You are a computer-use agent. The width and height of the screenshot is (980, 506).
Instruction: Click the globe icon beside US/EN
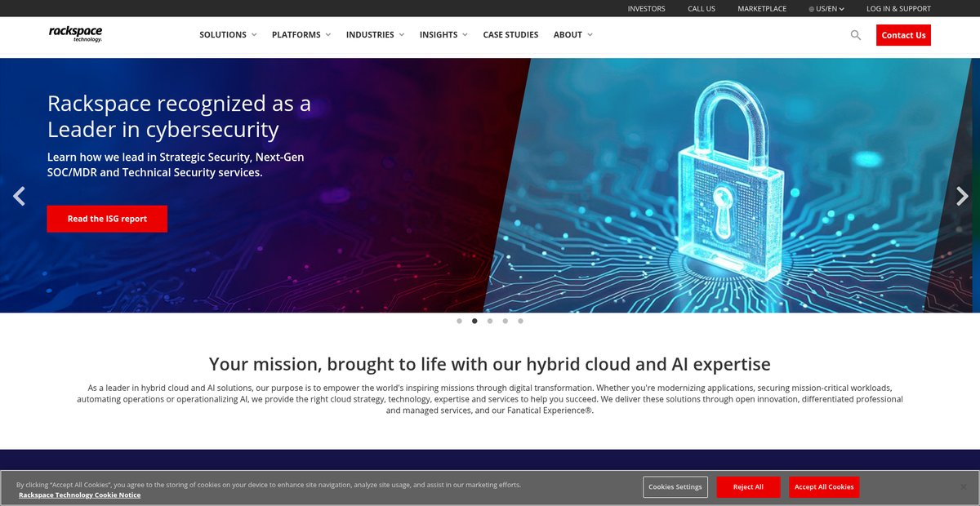tap(811, 9)
